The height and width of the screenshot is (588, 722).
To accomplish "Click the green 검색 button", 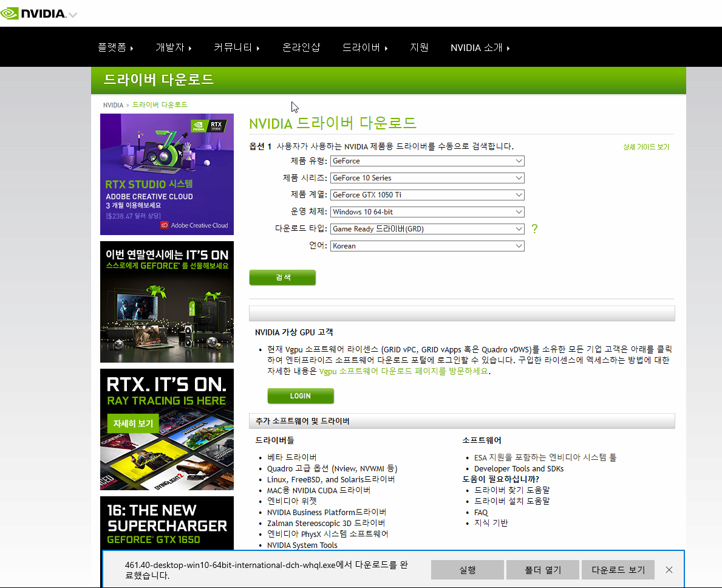I will [283, 277].
